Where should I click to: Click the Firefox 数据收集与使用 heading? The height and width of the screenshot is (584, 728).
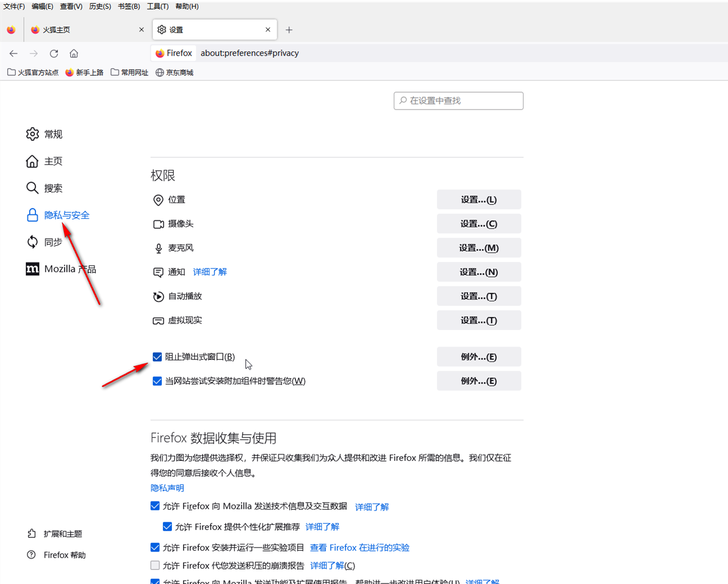[213, 438]
